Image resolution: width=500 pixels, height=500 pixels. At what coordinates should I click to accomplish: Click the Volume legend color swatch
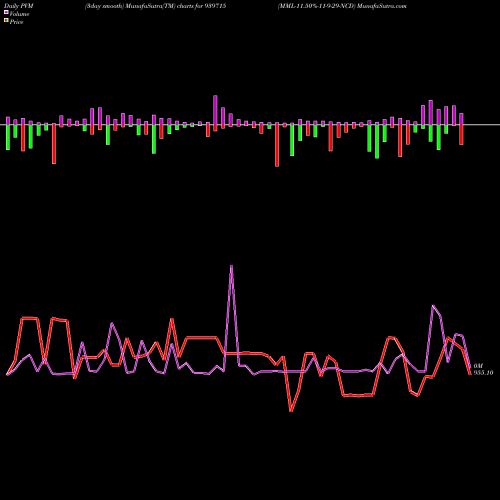(6, 13)
